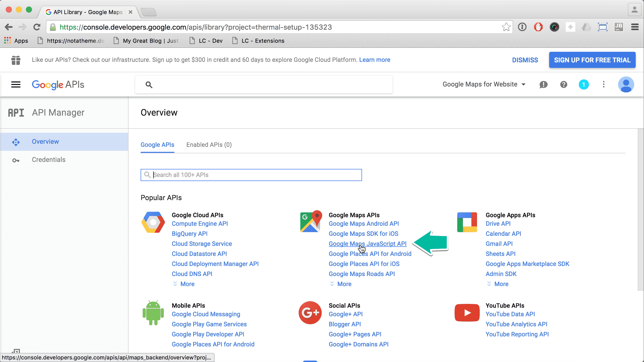The width and height of the screenshot is (644, 362).
Task: Open the Google account avatar
Action: pos(626,84)
